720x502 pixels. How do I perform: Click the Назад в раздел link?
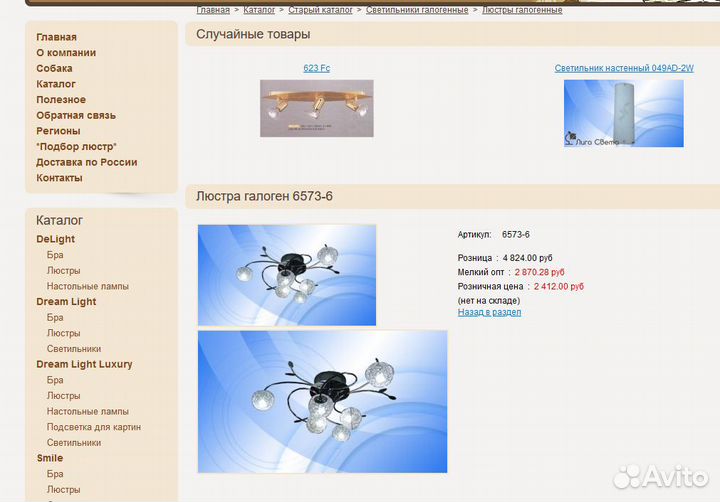click(489, 312)
